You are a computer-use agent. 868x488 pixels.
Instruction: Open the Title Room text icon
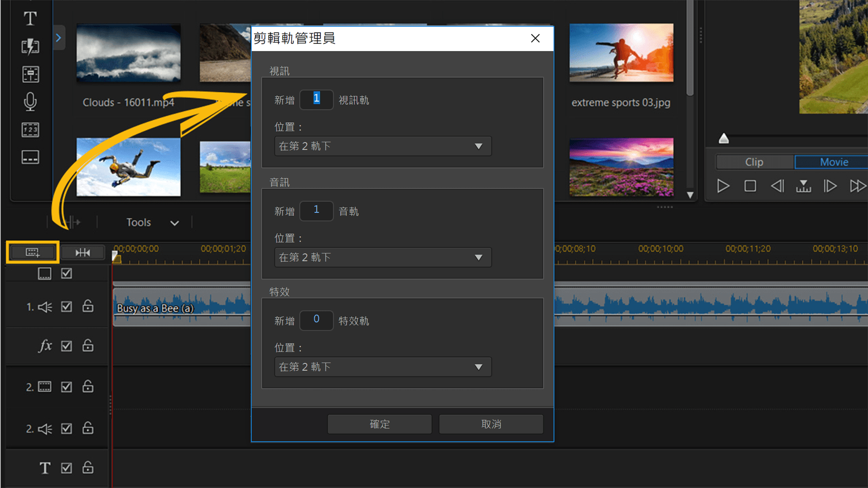pyautogui.click(x=30, y=19)
